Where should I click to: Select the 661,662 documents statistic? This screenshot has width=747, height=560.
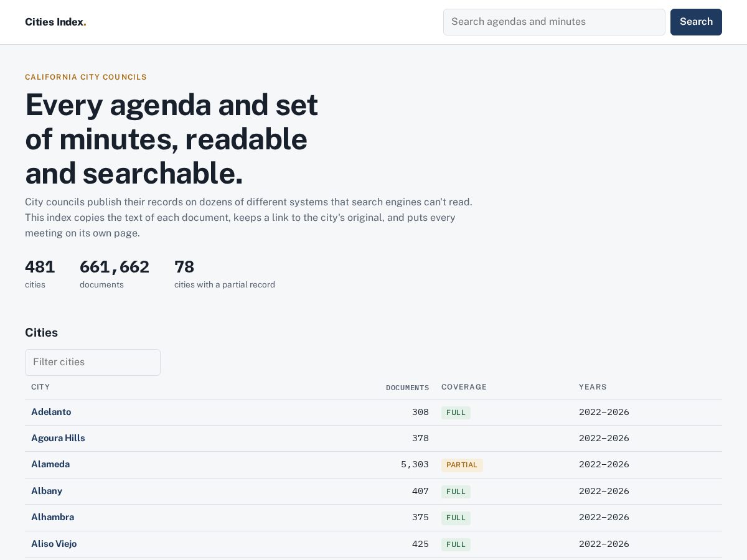(x=115, y=274)
